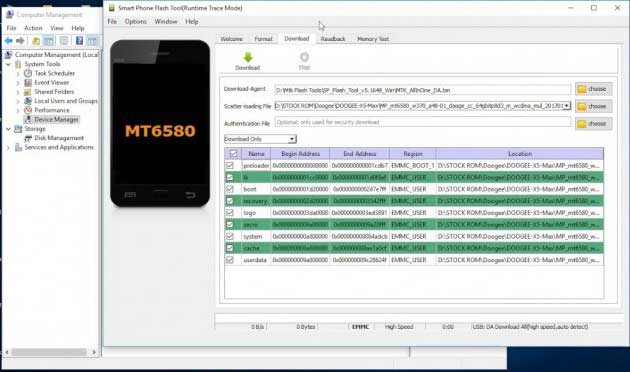This screenshot has width=630, height=372.
Task: Collapse the System Tools tree node
Action: point(8,64)
